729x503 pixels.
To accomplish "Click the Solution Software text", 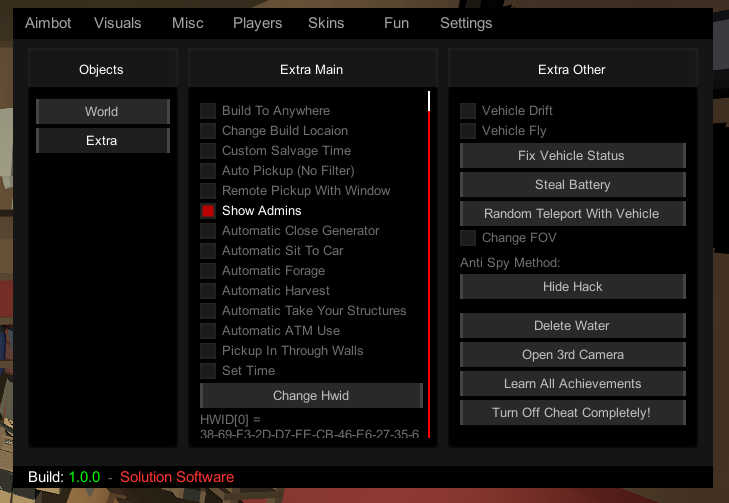I will click(177, 477).
